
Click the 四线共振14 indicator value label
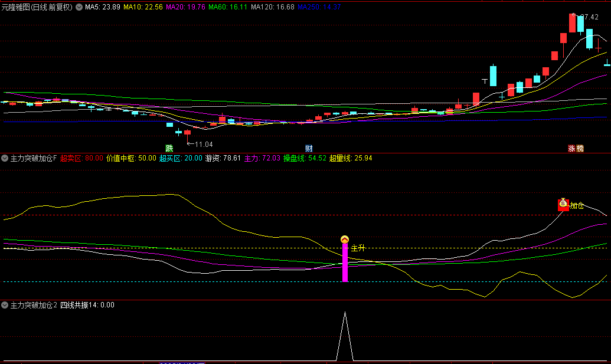[87, 305]
